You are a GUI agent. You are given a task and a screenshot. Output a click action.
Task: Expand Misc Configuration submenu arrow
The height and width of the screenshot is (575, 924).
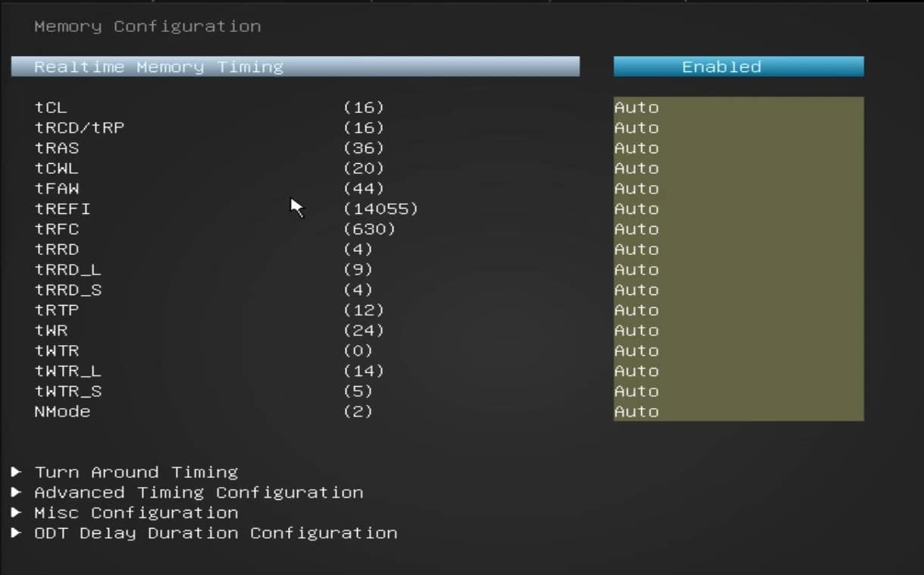click(x=17, y=513)
